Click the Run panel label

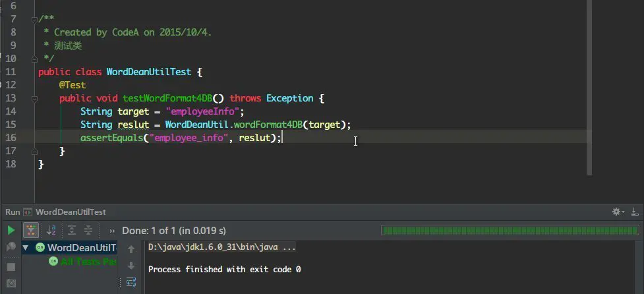coord(13,212)
